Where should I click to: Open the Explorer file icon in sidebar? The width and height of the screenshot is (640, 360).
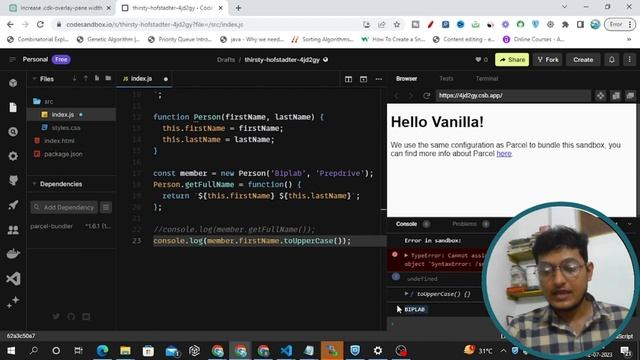13,107
